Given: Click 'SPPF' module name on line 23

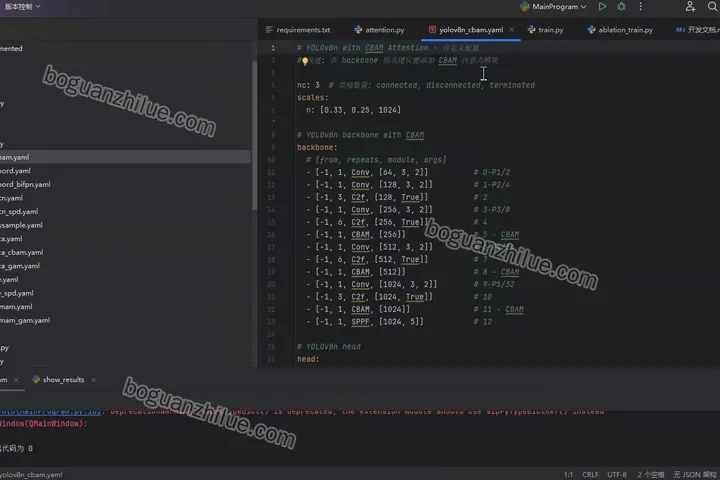Looking at the screenshot, I should tap(360, 322).
